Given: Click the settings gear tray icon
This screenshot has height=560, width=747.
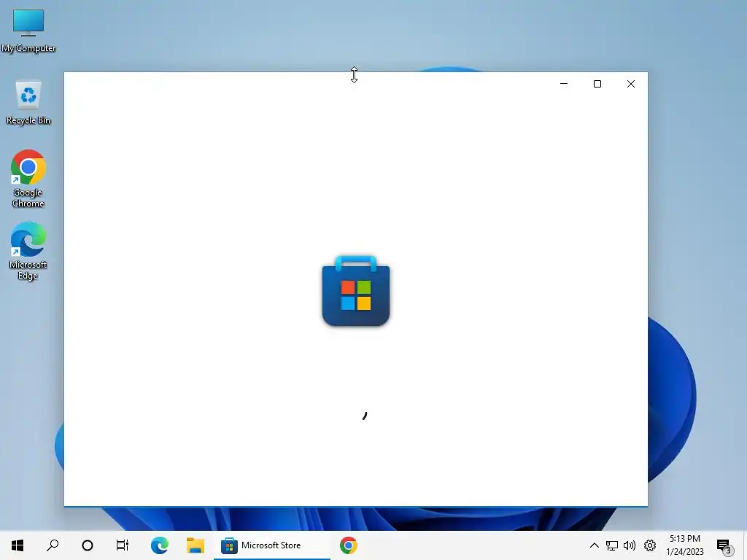Looking at the screenshot, I should [x=650, y=545].
